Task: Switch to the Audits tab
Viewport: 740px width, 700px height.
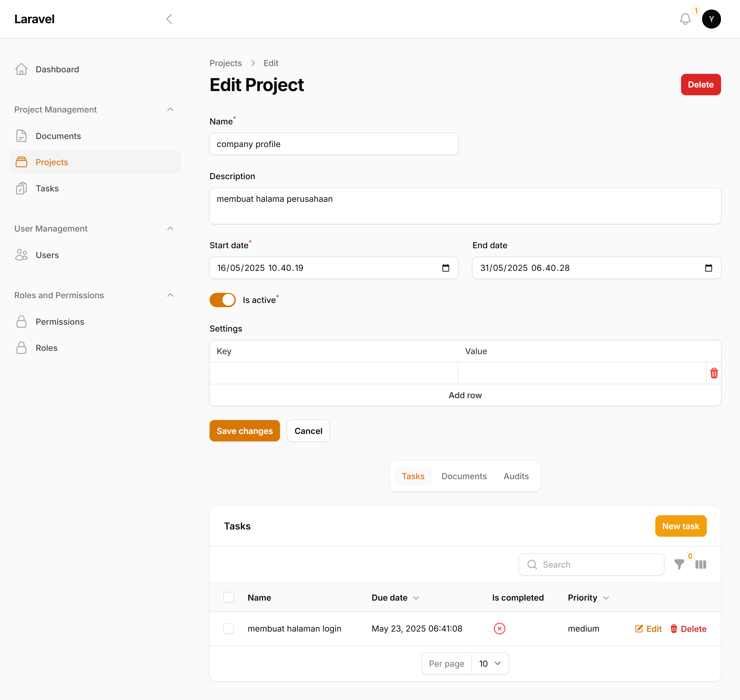Action: click(x=516, y=476)
